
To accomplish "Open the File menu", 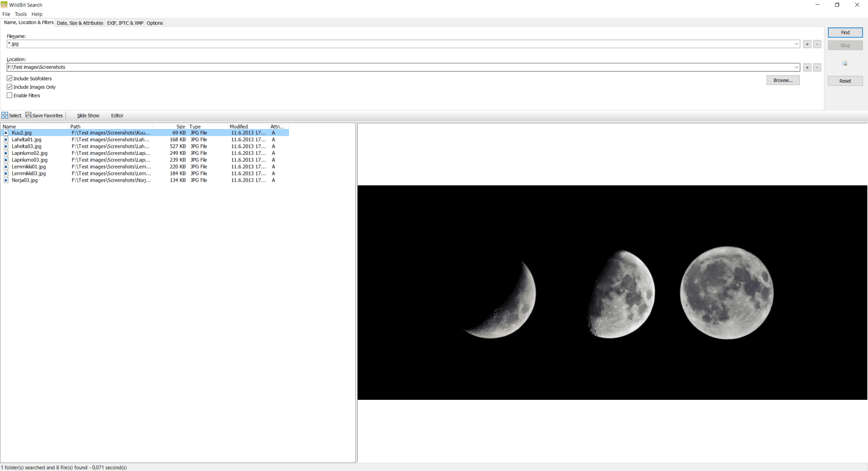I will pos(6,14).
